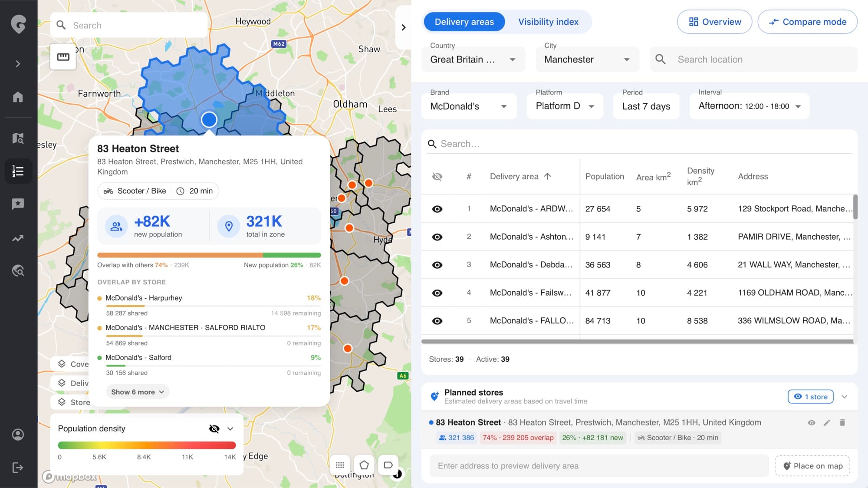The image size is (868, 488).
Task: Toggle visibility of 83 Heaton Street planned store
Action: (811, 422)
